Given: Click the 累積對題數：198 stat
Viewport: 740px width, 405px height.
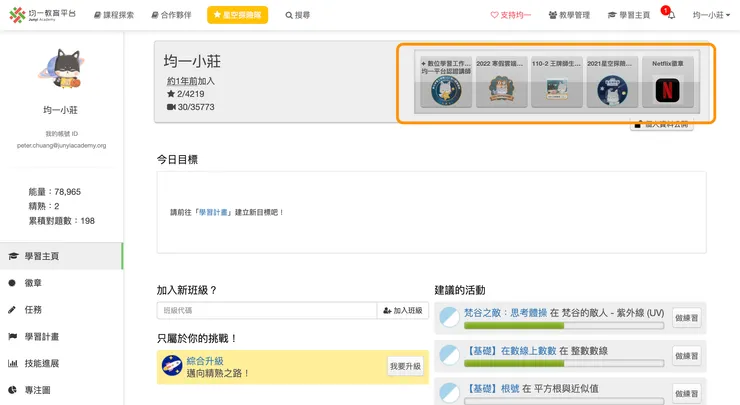Looking at the screenshot, I should [61, 221].
